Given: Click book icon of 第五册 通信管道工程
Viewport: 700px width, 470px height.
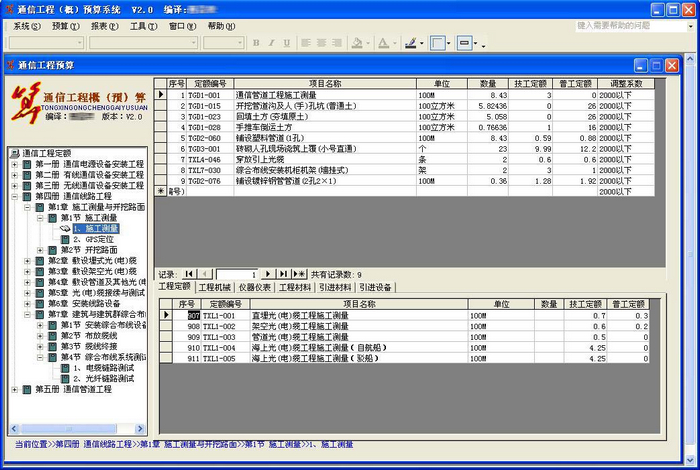Looking at the screenshot, I should point(27,389).
